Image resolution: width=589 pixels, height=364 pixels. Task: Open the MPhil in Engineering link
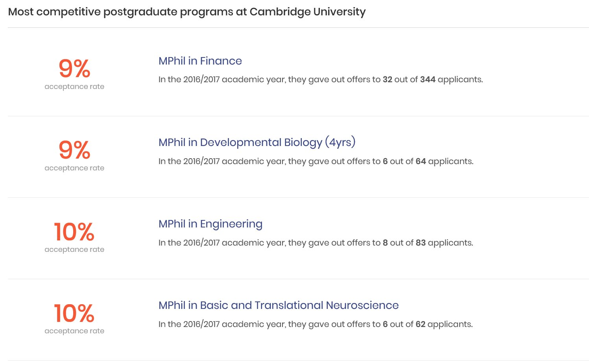210,224
